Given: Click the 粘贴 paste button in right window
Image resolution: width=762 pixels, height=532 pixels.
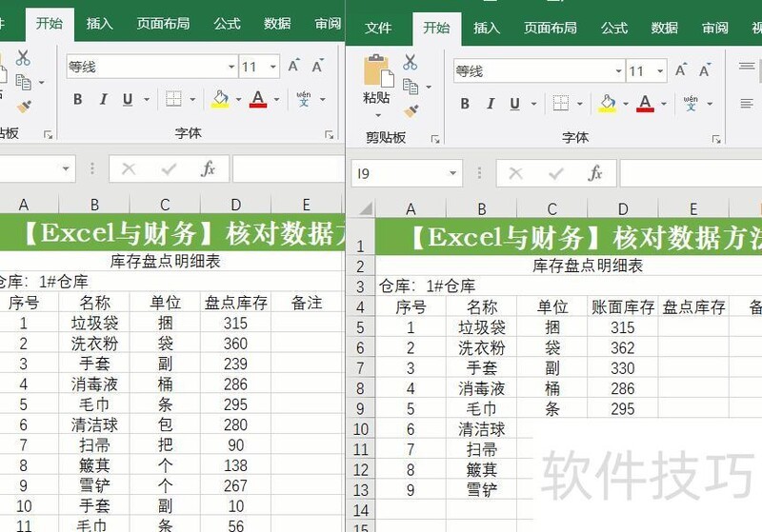Looking at the screenshot, I should click(377, 79).
